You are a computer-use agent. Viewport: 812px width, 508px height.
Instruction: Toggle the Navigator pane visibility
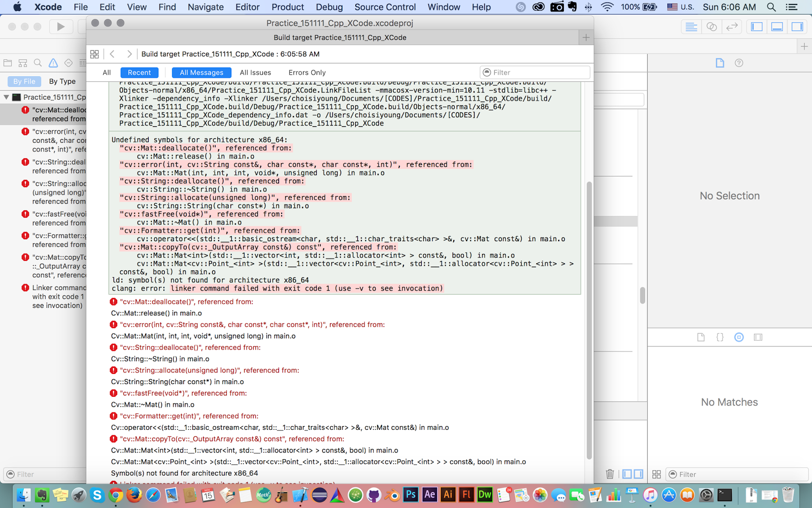(x=757, y=27)
